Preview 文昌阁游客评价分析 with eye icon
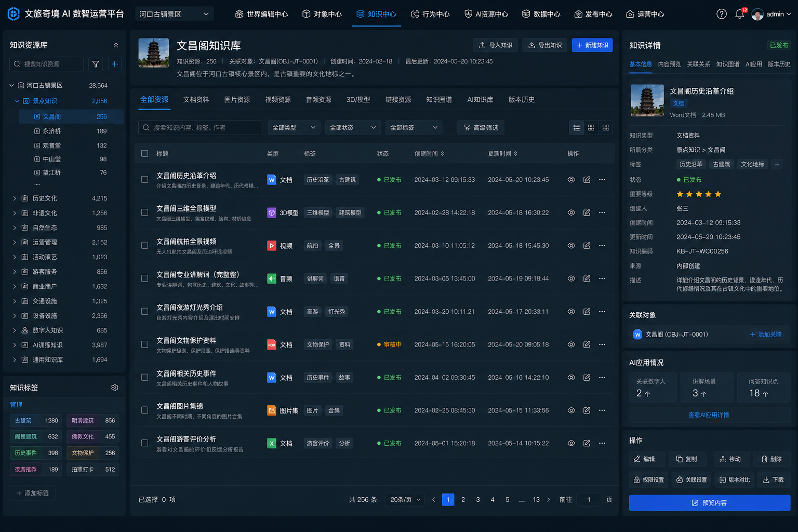 point(571,443)
